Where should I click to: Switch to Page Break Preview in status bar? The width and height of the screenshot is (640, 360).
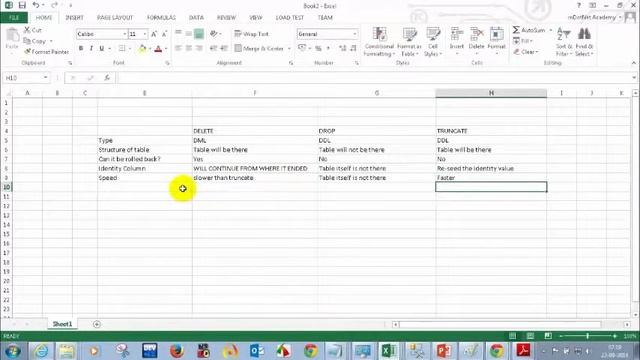click(548, 336)
